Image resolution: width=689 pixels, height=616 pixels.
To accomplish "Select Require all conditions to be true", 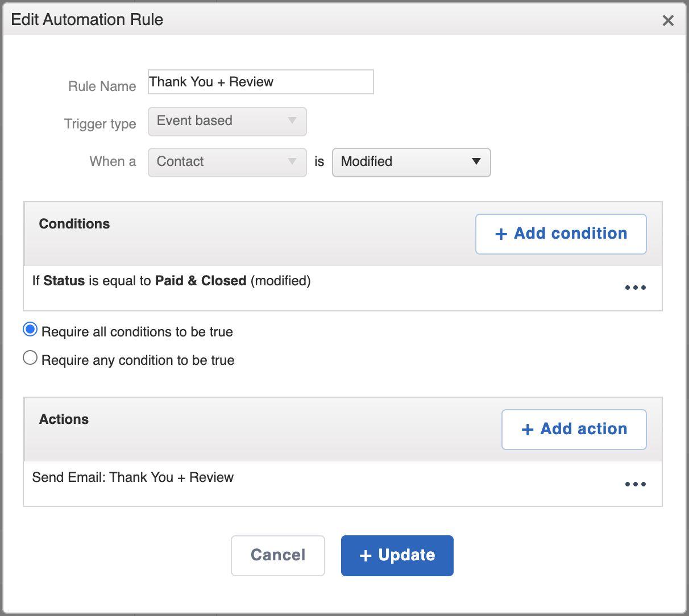I will click(30, 330).
